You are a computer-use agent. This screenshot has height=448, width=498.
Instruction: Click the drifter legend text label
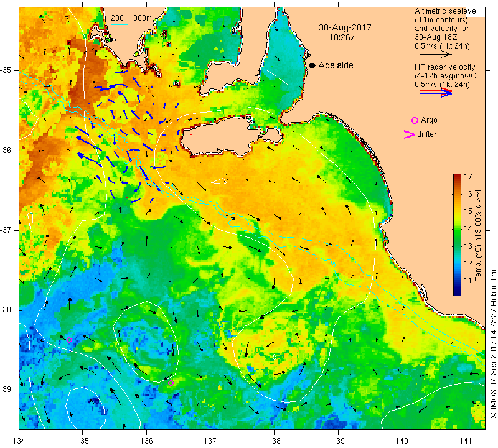[426, 134]
